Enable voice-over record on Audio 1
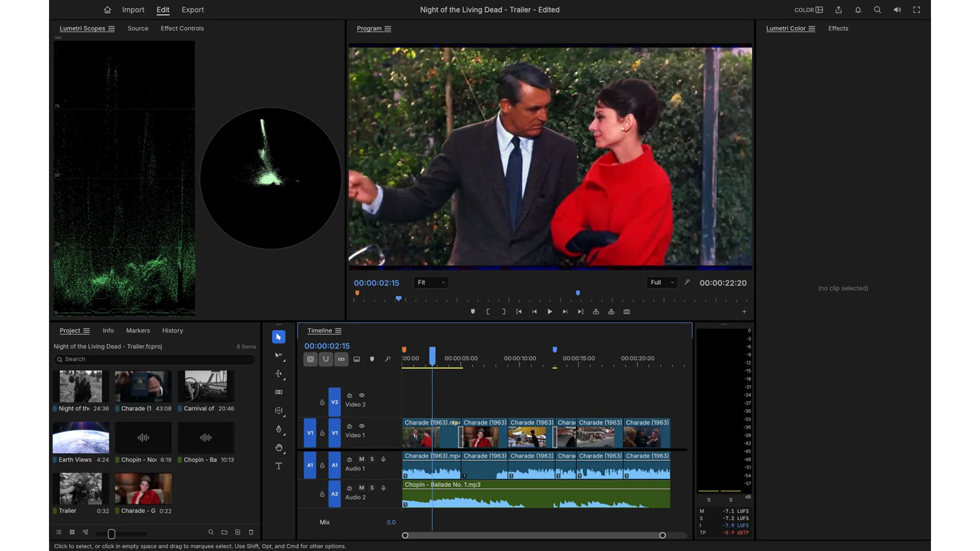 coord(383,459)
